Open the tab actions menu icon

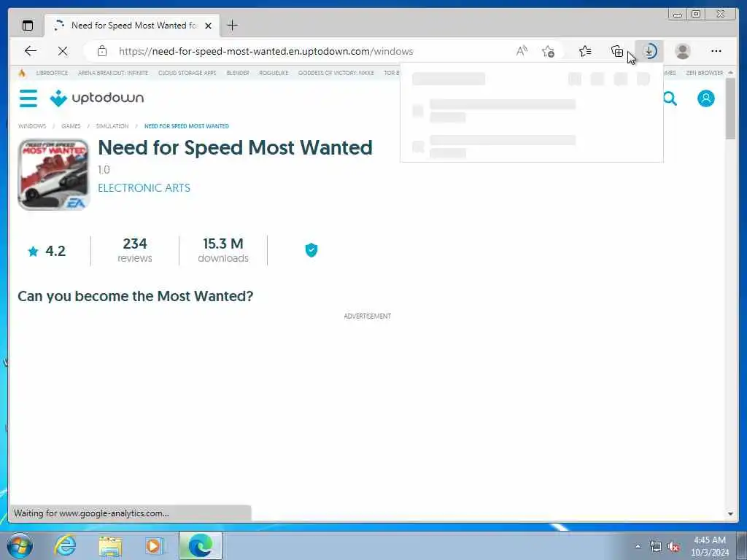pyautogui.click(x=28, y=26)
